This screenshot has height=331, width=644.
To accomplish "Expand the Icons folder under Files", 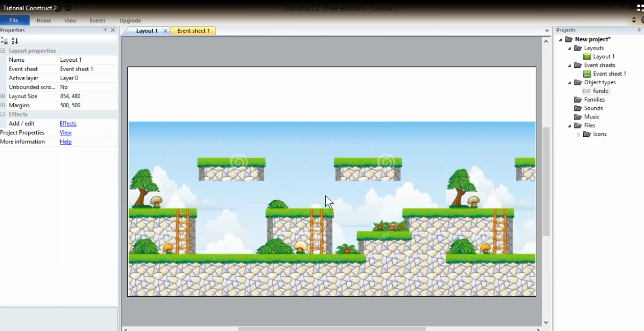I will click(x=579, y=134).
